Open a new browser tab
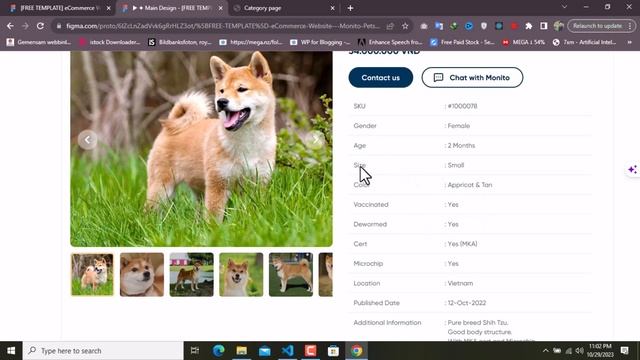The height and width of the screenshot is (360, 640). pyautogui.click(x=350, y=8)
